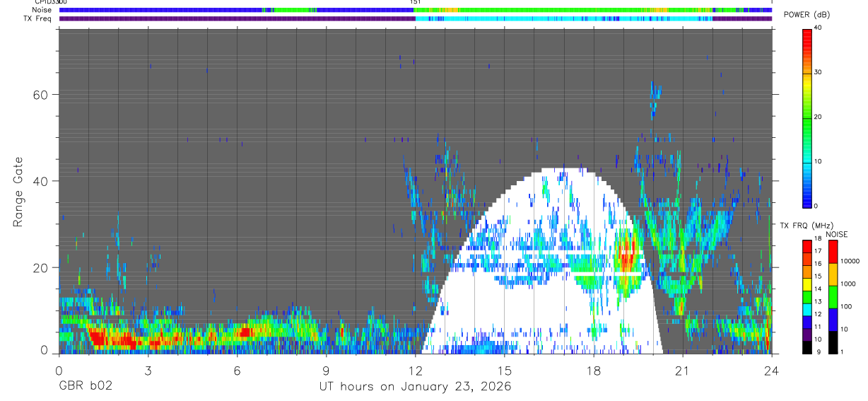
Task: Click the '20' tick label on the Range Gate axis
Action: tap(41, 268)
